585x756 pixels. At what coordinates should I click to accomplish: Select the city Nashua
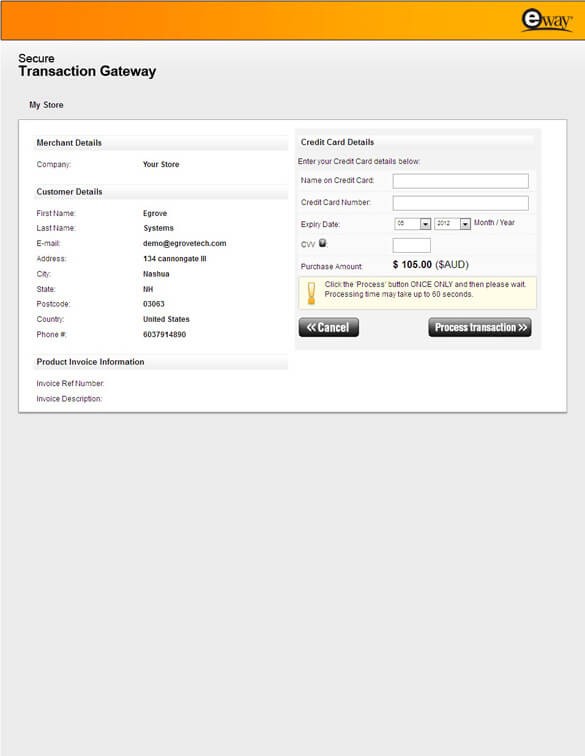tap(156, 274)
